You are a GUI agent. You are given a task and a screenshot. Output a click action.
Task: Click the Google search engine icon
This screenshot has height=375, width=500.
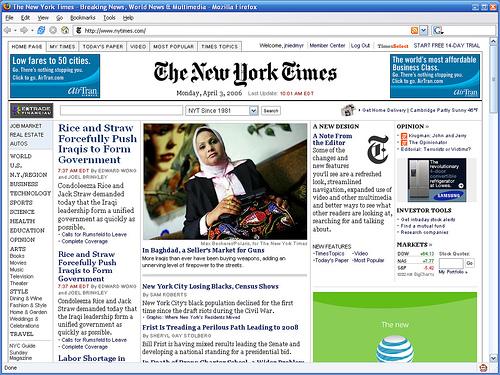(x=437, y=31)
